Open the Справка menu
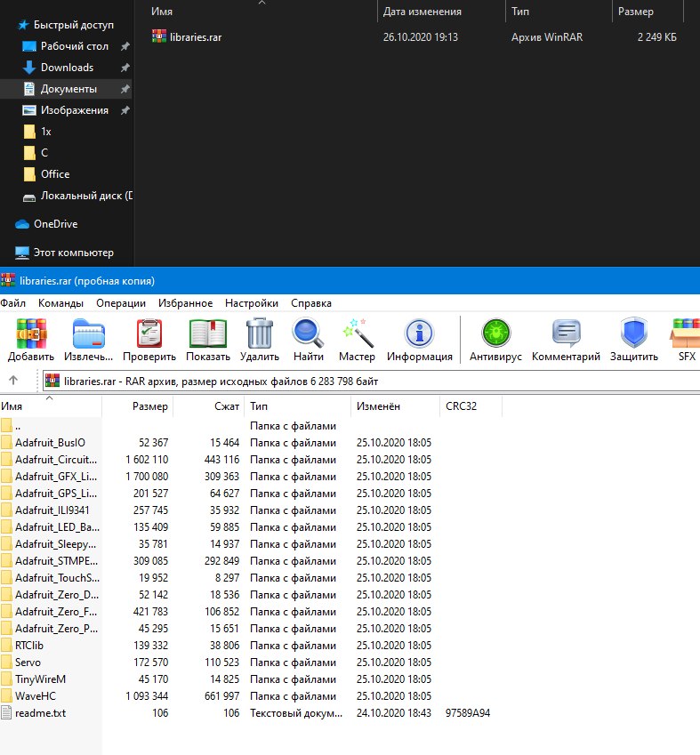700x755 pixels. [311, 303]
